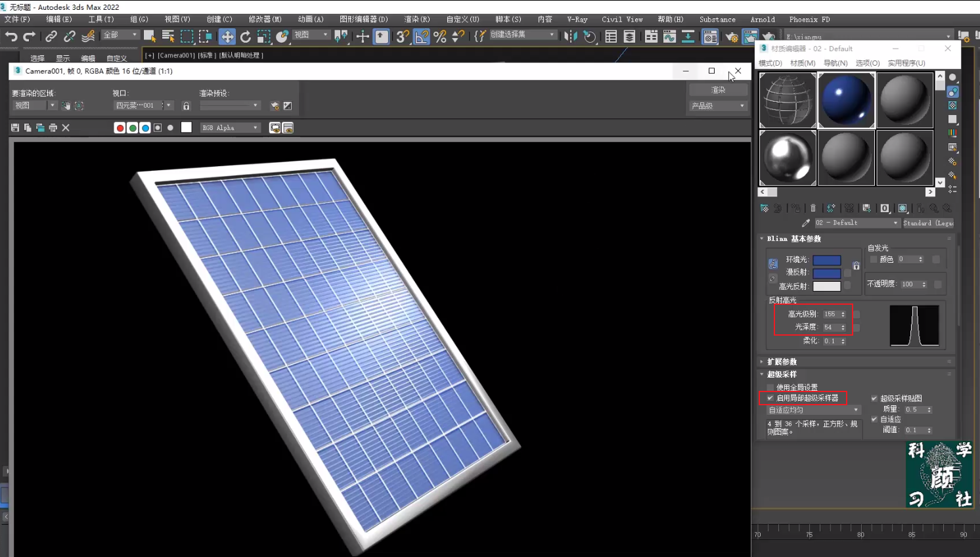Enable 使用全局设置 checkbox
This screenshot has height=557, width=980.
tap(770, 388)
